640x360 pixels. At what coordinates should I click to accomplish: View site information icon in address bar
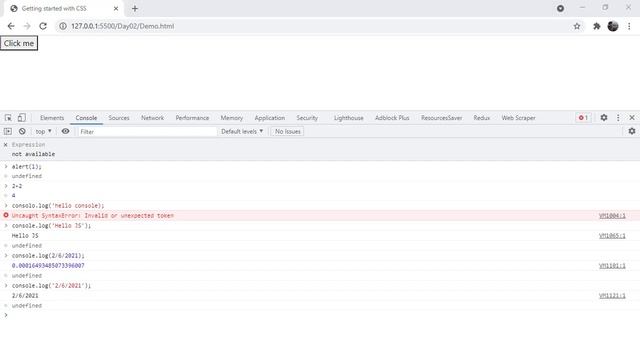click(63, 26)
